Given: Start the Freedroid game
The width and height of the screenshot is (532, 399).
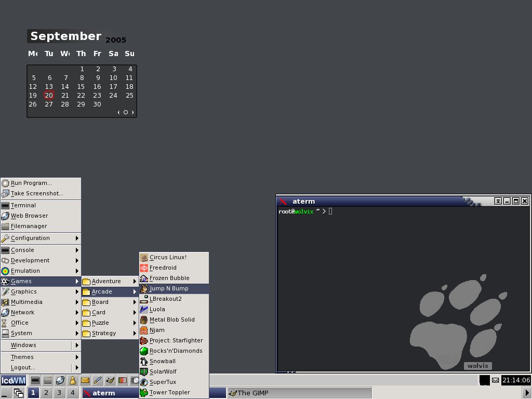Looking at the screenshot, I should coord(174,268).
